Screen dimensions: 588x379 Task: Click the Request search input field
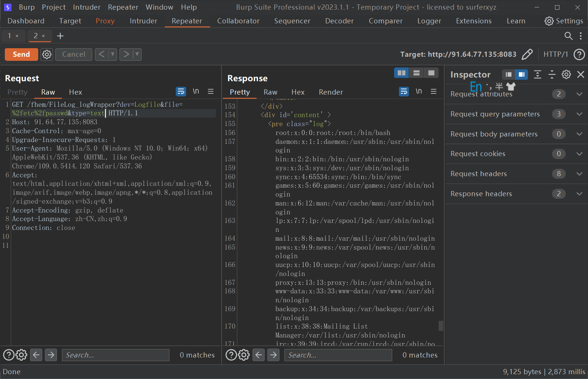point(116,355)
